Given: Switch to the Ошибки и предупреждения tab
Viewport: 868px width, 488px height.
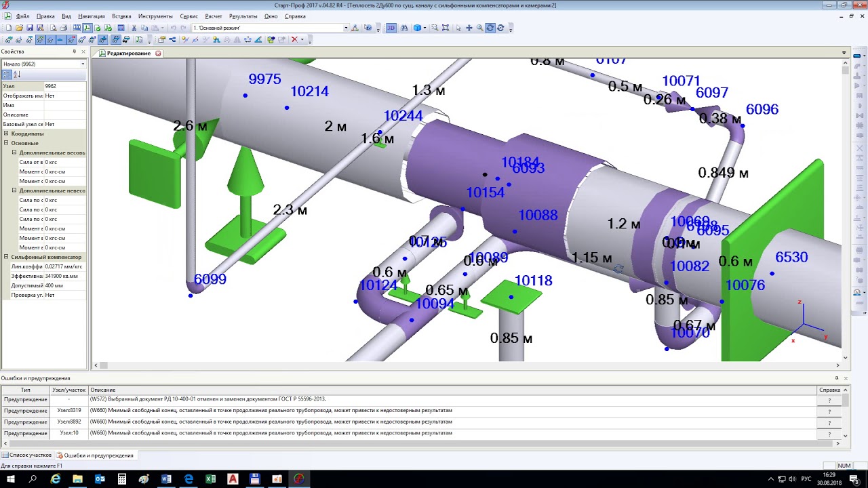Looking at the screenshot, I should [95, 455].
